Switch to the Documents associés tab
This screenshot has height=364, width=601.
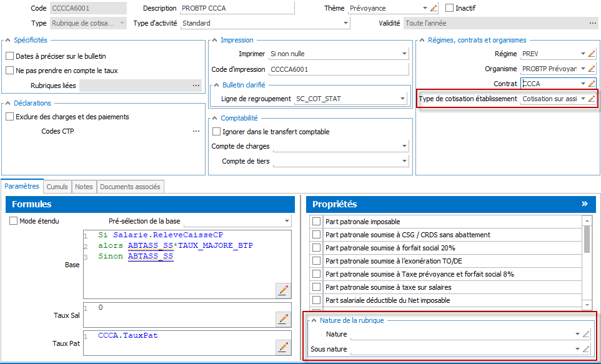pos(131,187)
